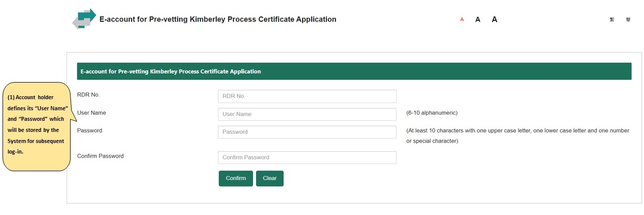Select the Confirm Password input box
Screen dimensions: 644x215
[307, 158]
